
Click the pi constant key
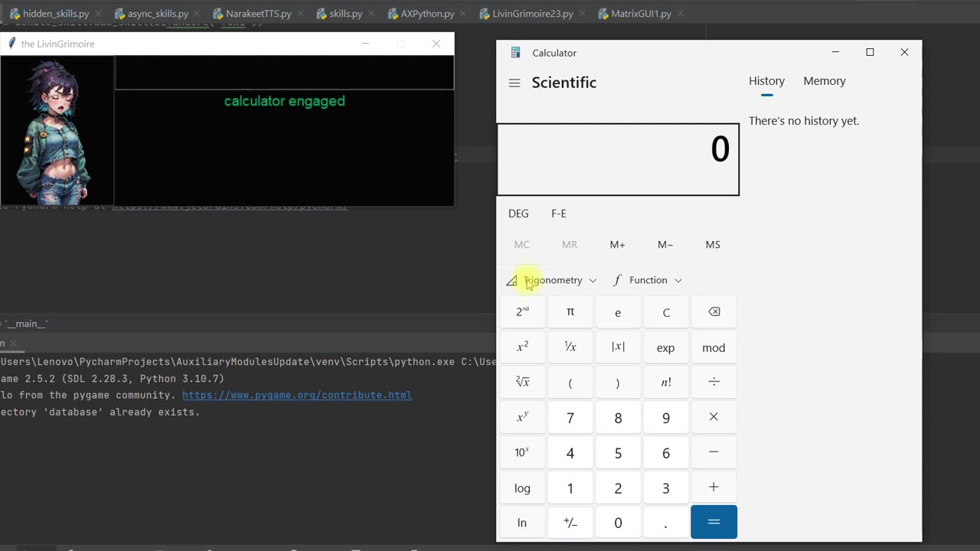click(x=570, y=312)
